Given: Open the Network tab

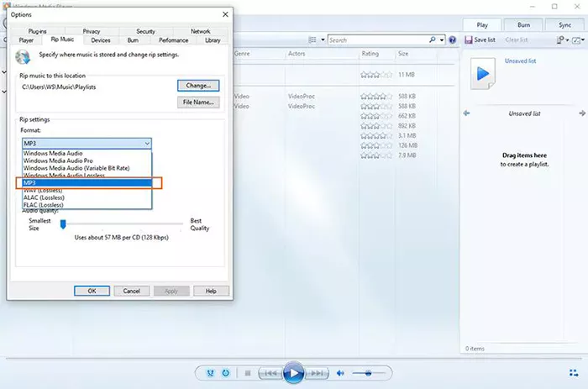Looking at the screenshot, I should (200, 31).
